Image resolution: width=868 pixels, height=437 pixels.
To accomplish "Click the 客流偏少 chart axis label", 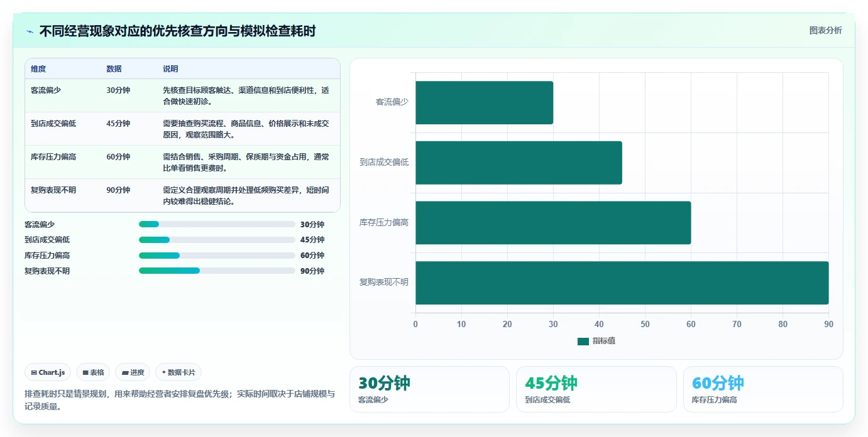I will click(392, 102).
